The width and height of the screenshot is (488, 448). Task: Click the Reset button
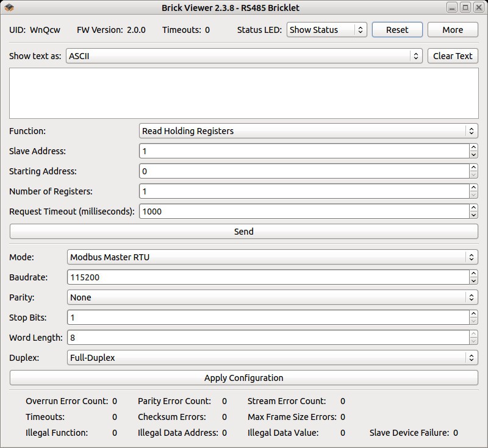tap(397, 30)
